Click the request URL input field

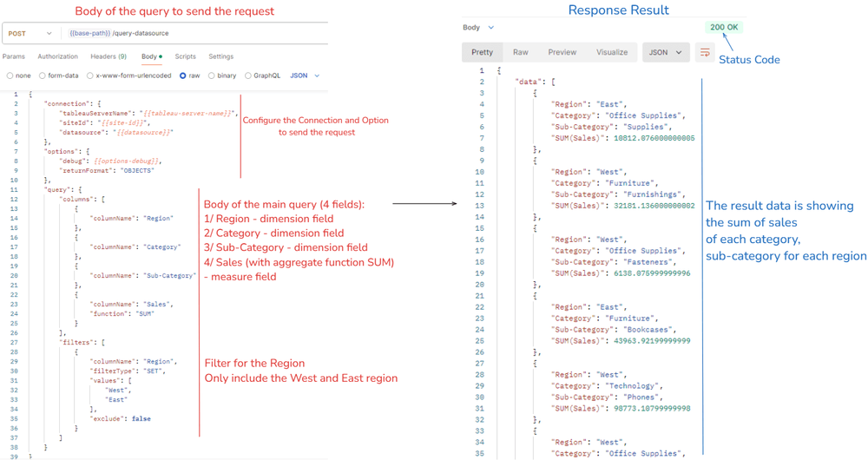click(196, 33)
